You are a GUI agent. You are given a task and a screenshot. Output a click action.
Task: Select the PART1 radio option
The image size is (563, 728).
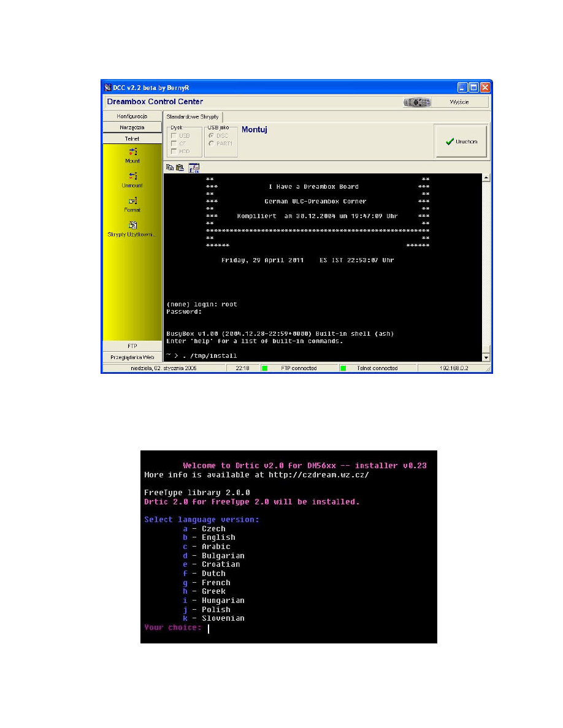point(212,143)
